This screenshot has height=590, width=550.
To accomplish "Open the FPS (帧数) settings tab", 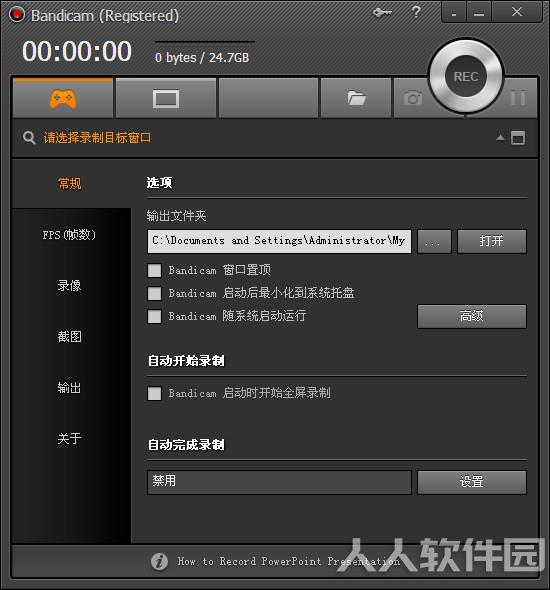I will tap(69, 235).
